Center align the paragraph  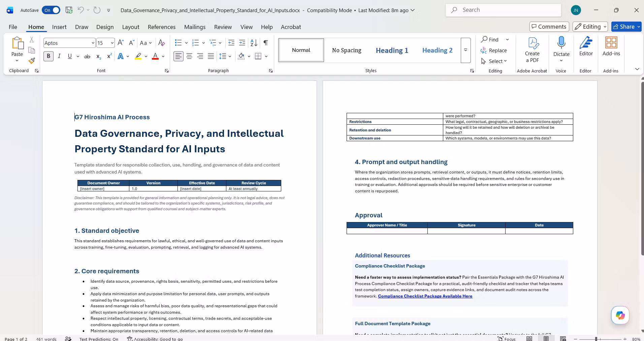point(189,56)
